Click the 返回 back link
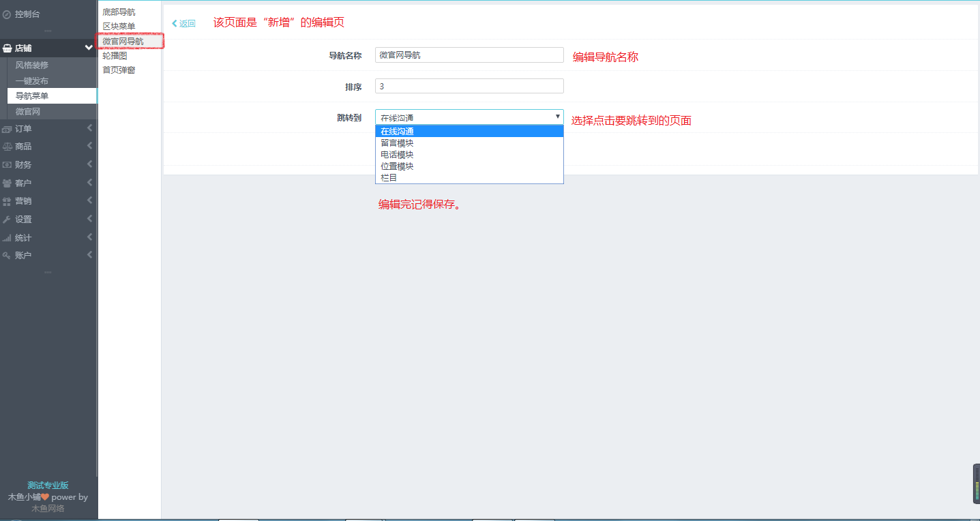Screen dimensions: 980x521 (182, 23)
